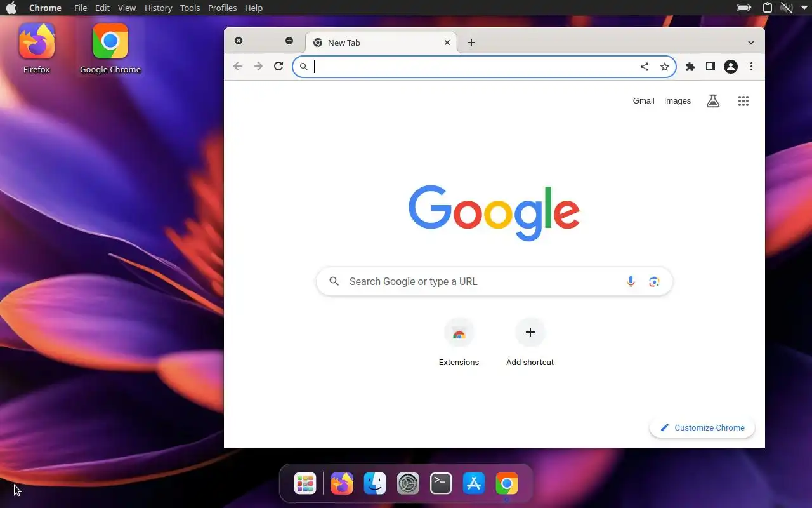Open the clipboard icon in menu bar

pos(768,8)
